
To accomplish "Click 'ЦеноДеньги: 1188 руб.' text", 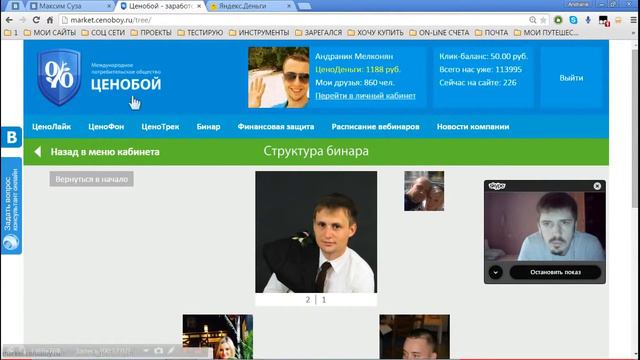I will [x=358, y=69].
